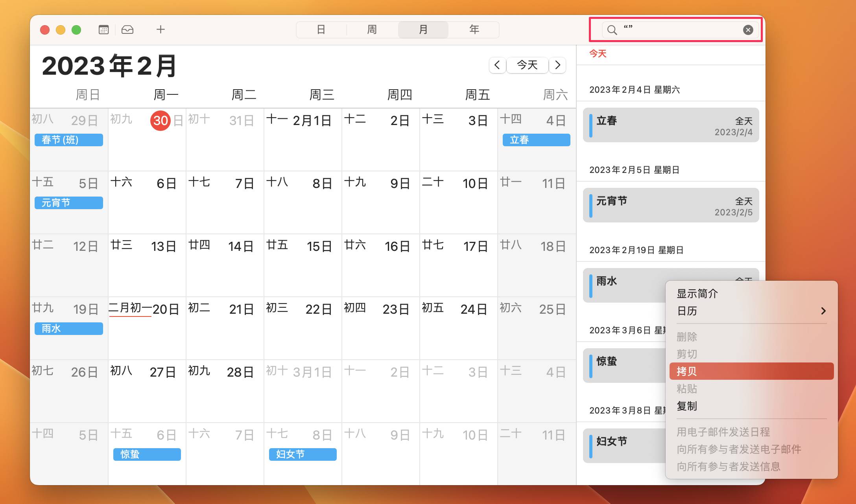Open 元宵节 search result card
Viewport: 856px width, 504px height.
pyautogui.click(x=671, y=205)
